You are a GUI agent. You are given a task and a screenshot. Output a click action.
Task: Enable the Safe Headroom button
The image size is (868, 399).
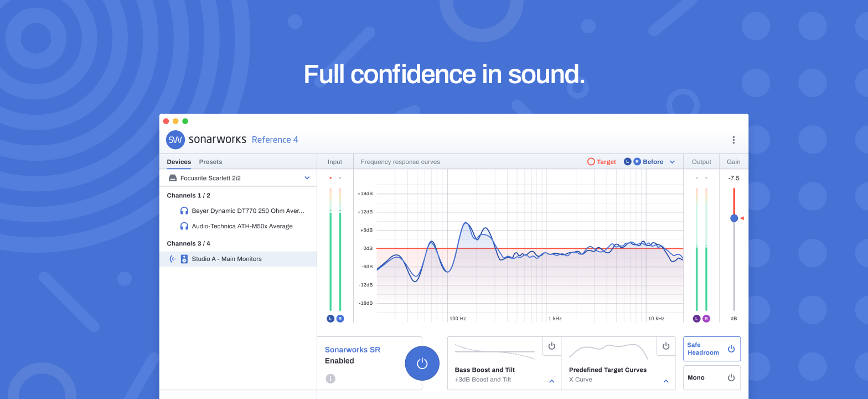click(712, 349)
